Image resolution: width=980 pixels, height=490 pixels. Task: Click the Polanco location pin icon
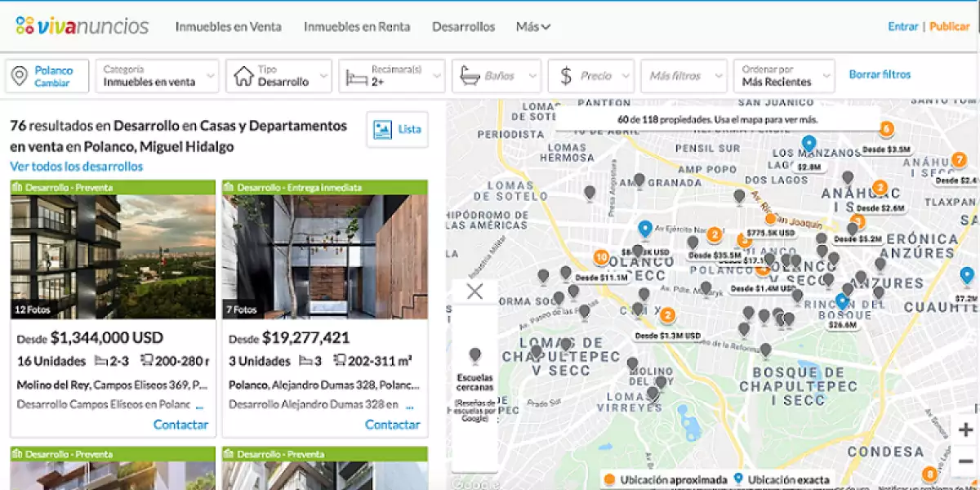(x=19, y=76)
